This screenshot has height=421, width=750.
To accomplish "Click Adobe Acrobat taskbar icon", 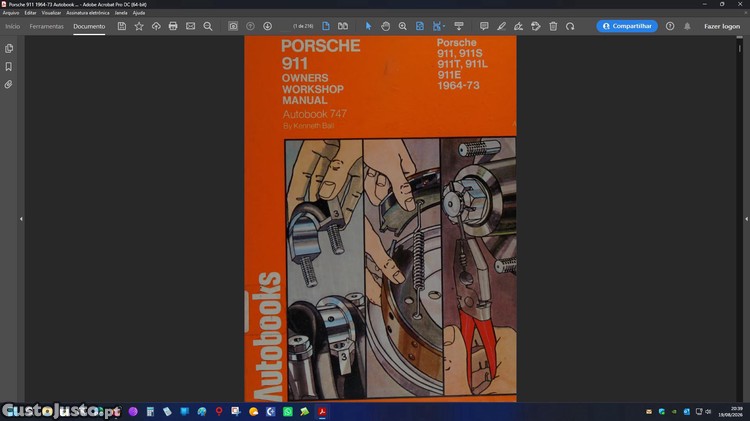I will [x=322, y=411].
